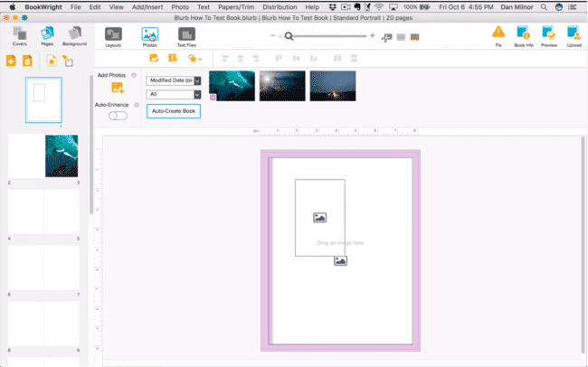The height and width of the screenshot is (367, 588).
Task: Open the Help menu
Action: (x=312, y=6)
